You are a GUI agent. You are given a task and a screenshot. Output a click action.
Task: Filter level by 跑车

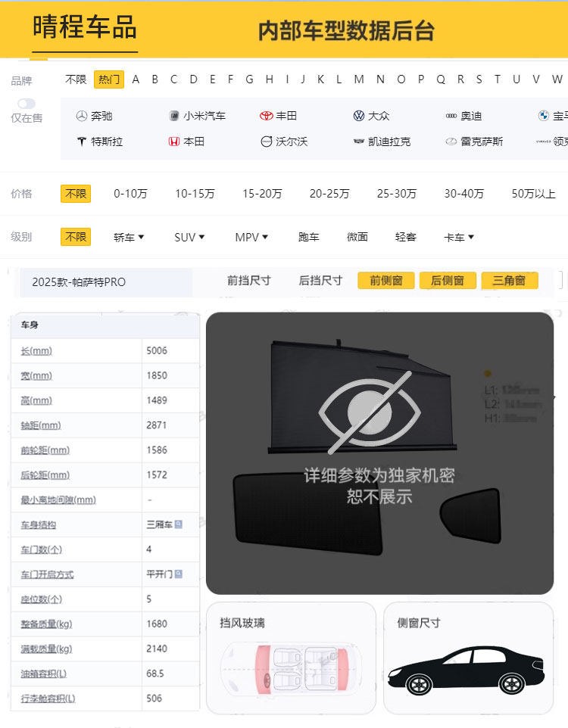coord(309,238)
